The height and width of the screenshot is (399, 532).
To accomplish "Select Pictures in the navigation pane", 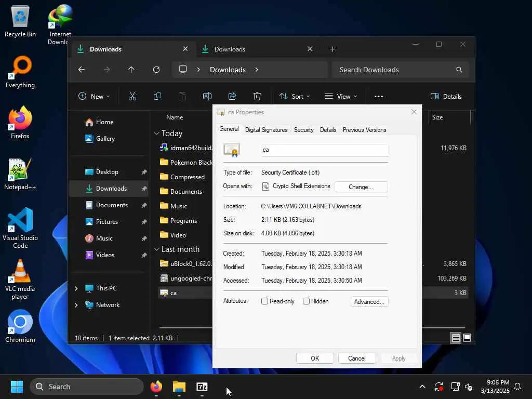I will tap(109, 222).
